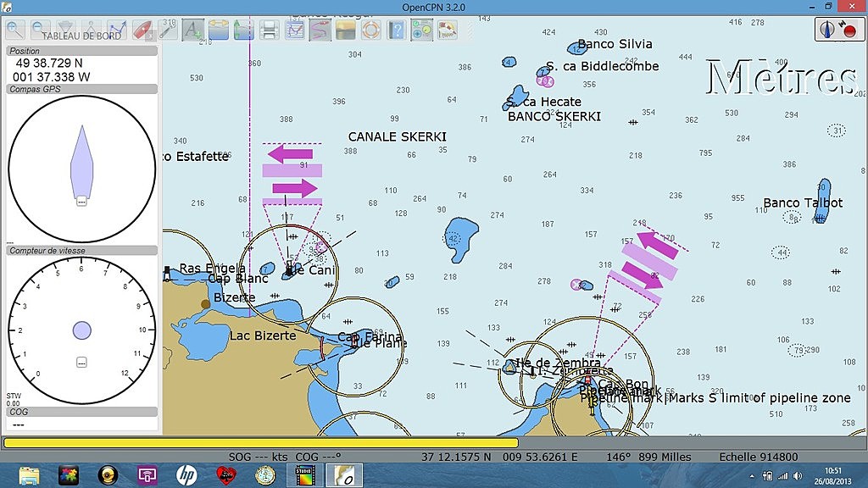
Task: Click the COG panel header
Action: 82,412
